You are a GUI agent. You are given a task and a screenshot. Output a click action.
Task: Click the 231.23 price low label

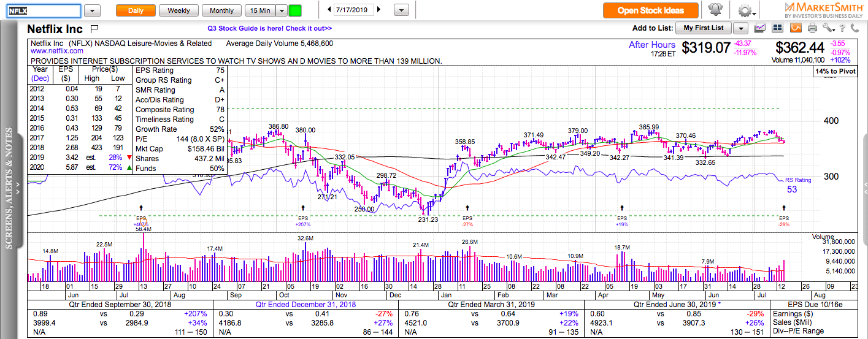(428, 219)
